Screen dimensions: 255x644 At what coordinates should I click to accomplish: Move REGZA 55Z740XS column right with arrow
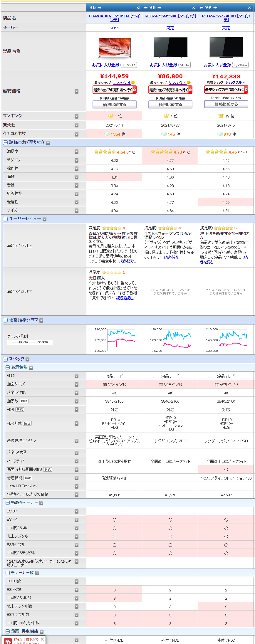pos(215,8)
